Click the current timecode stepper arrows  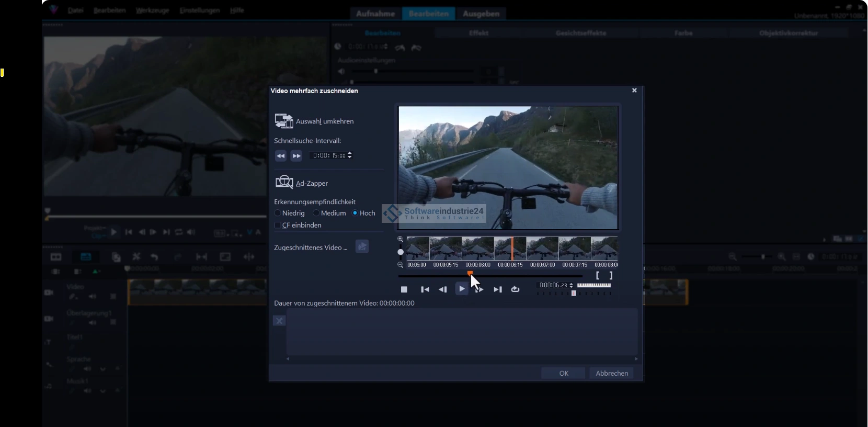click(571, 285)
